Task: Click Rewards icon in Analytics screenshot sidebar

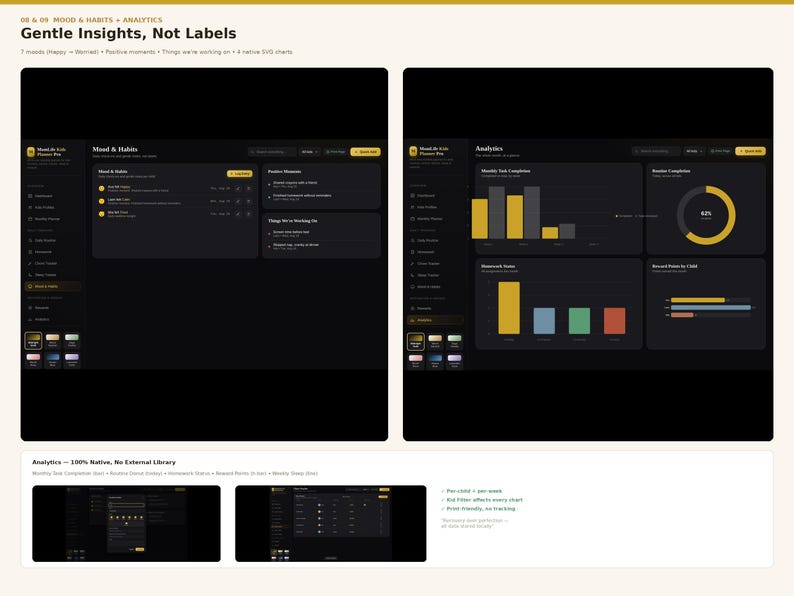Action: [412, 308]
